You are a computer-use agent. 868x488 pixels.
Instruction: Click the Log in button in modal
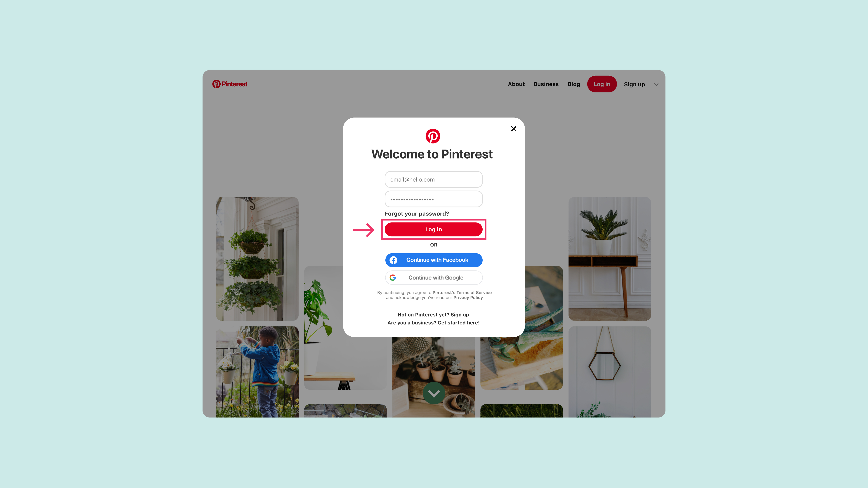coord(433,229)
